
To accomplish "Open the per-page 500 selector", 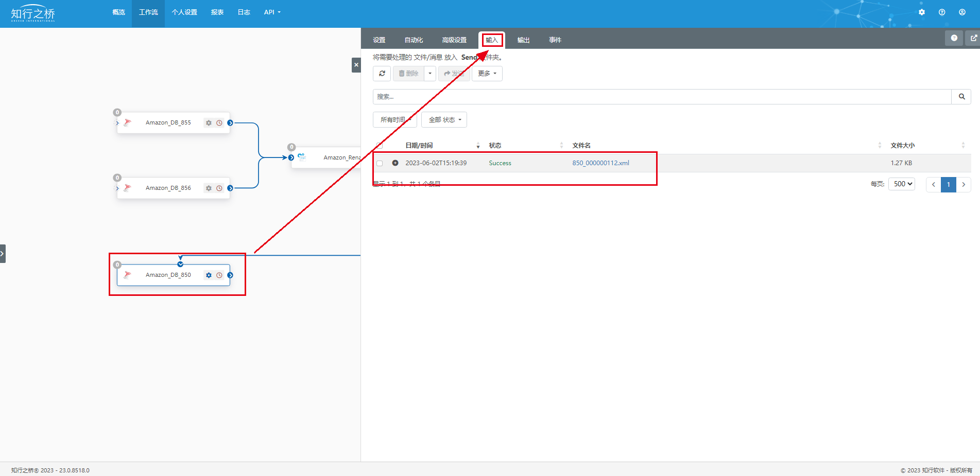I will [901, 184].
